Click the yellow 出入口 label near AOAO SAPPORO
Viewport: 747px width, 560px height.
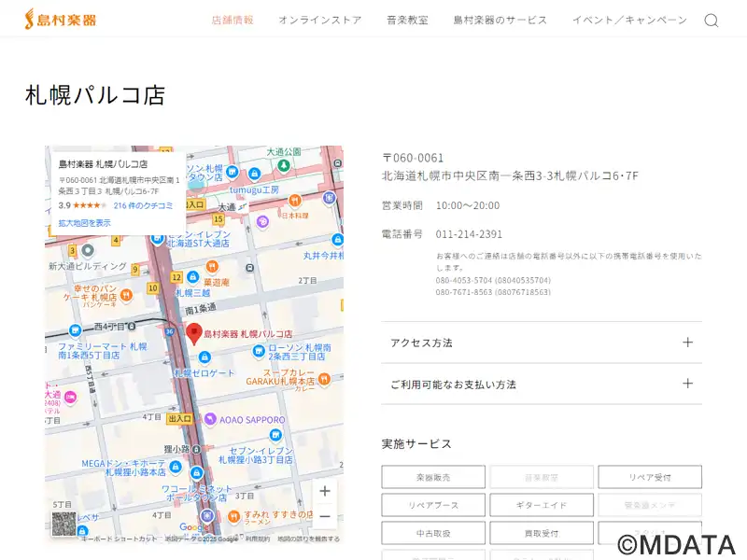pos(179,418)
